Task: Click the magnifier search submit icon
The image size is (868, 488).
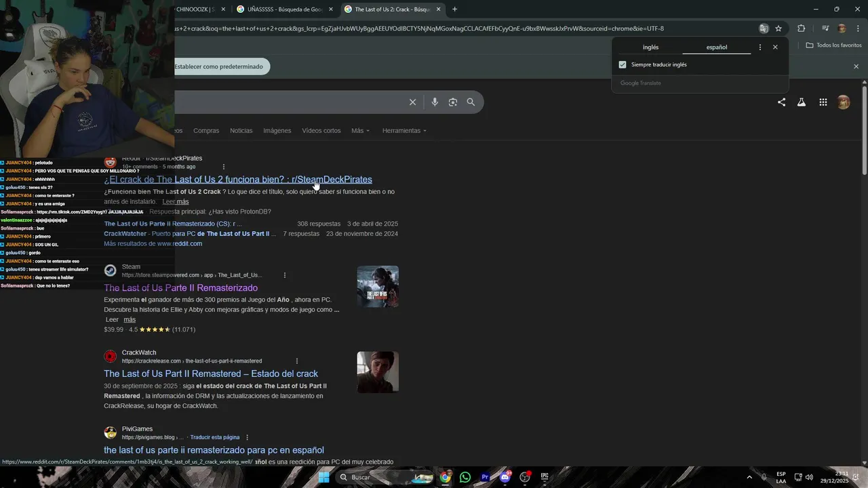Action: pos(471,102)
